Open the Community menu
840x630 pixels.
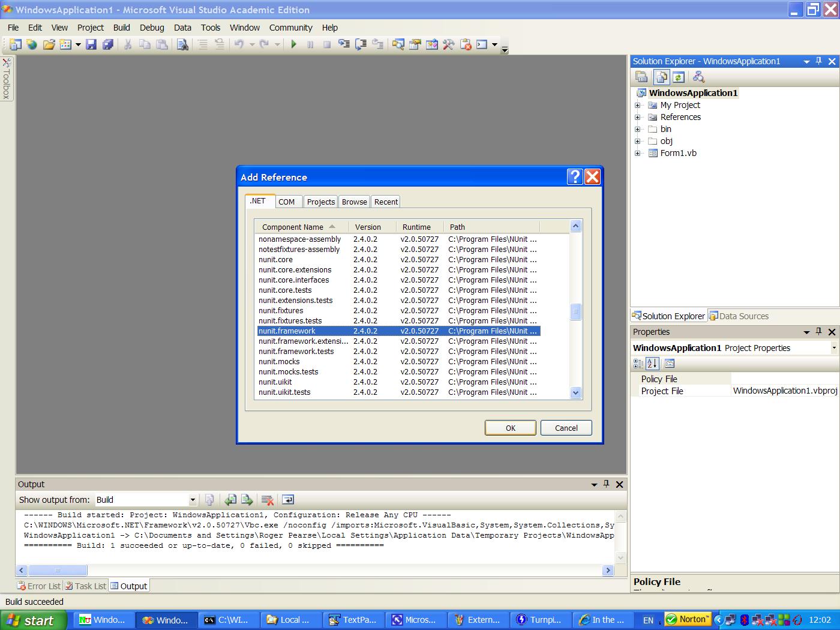pos(290,28)
